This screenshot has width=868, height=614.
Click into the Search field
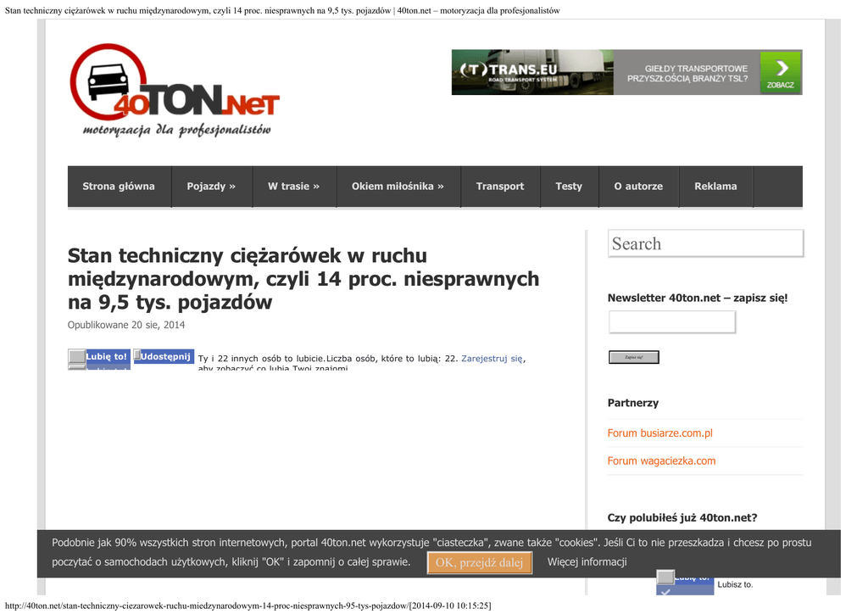(705, 243)
